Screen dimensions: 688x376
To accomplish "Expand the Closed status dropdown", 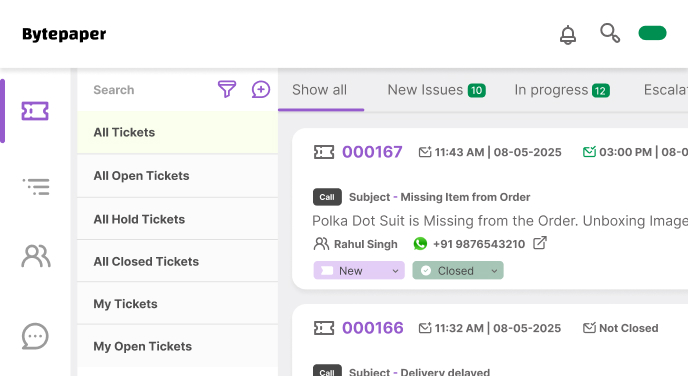I will [x=458, y=270].
